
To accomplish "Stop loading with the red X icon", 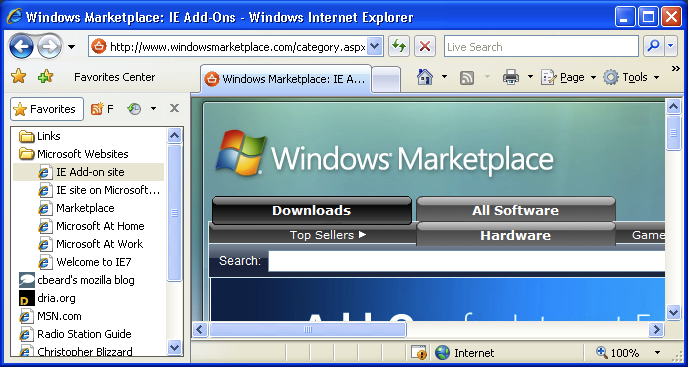I will click(x=425, y=46).
